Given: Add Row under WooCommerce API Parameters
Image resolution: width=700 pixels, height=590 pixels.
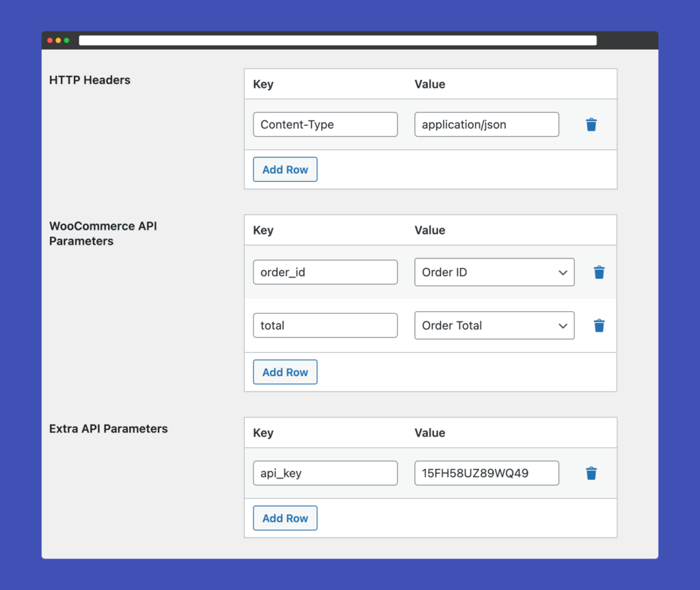Looking at the screenshot, I should [285, 372].
